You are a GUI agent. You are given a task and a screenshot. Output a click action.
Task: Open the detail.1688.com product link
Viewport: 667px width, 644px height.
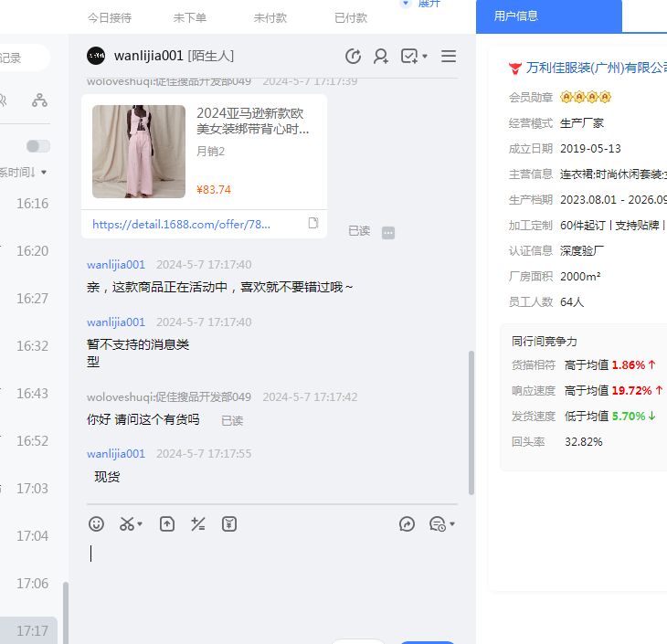pyautogui.click(x=181, y=224)
